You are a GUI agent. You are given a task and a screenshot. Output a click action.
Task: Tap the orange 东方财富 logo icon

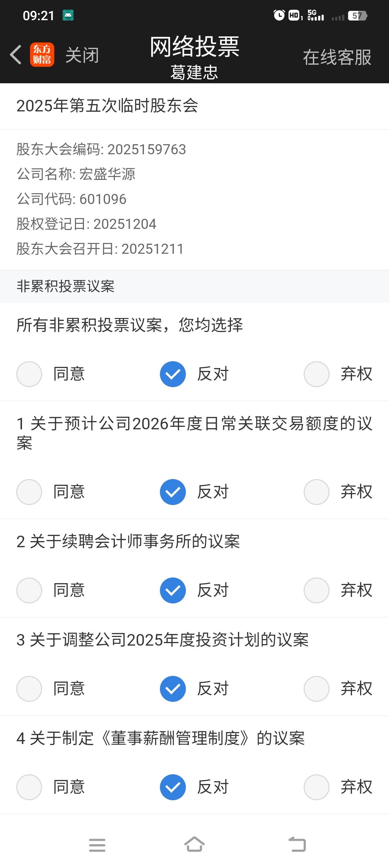pyautogui.click(x=42, y=55)
